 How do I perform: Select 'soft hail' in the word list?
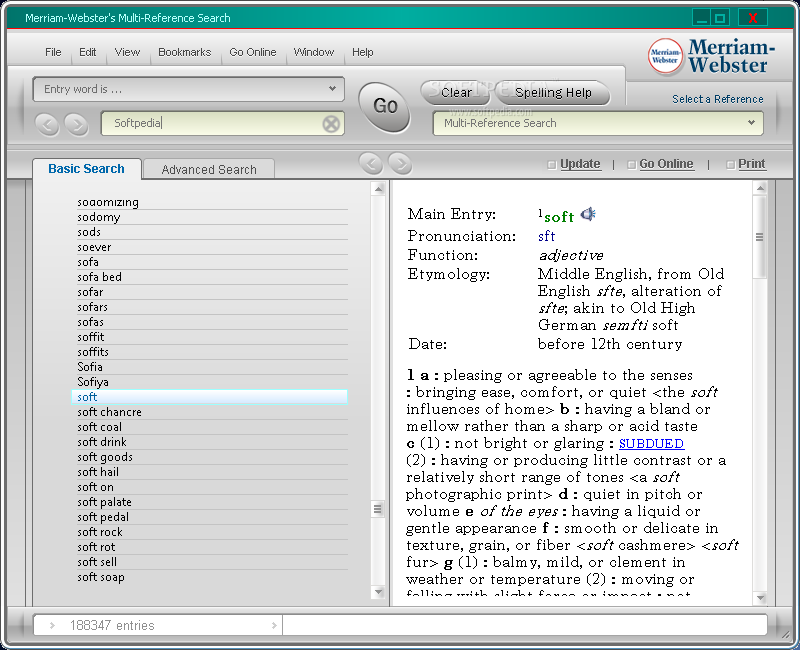[x=210, y=472]
